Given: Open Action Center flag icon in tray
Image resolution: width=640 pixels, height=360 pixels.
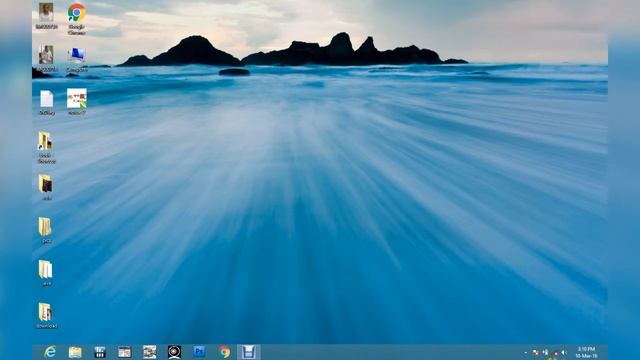Looking at the screenshot, I should (536, 352).
